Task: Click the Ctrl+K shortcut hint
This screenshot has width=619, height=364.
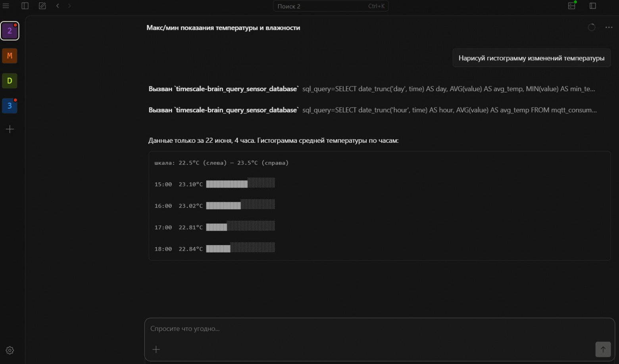Action: [x=376, y=6]
